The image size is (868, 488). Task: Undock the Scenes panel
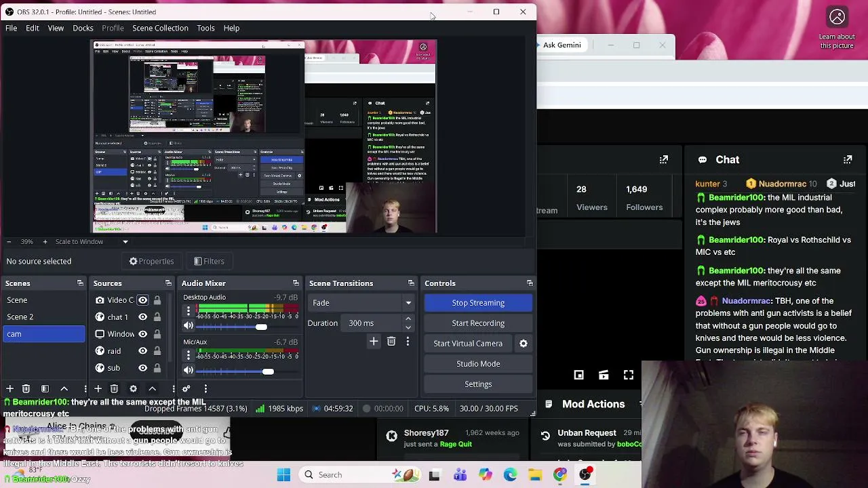pyautogui.click(x=80, y=283)
